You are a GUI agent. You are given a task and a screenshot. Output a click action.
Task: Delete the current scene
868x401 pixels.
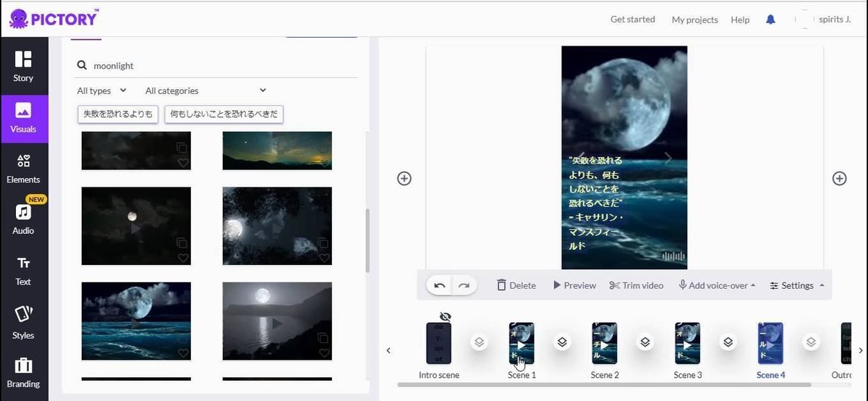[516, 285]
